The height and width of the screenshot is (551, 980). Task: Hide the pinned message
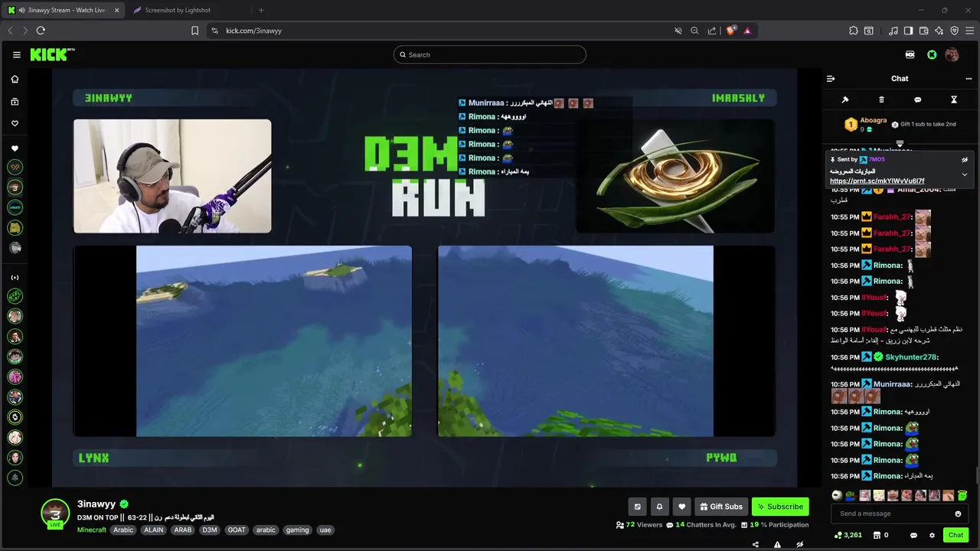[965, 160]
